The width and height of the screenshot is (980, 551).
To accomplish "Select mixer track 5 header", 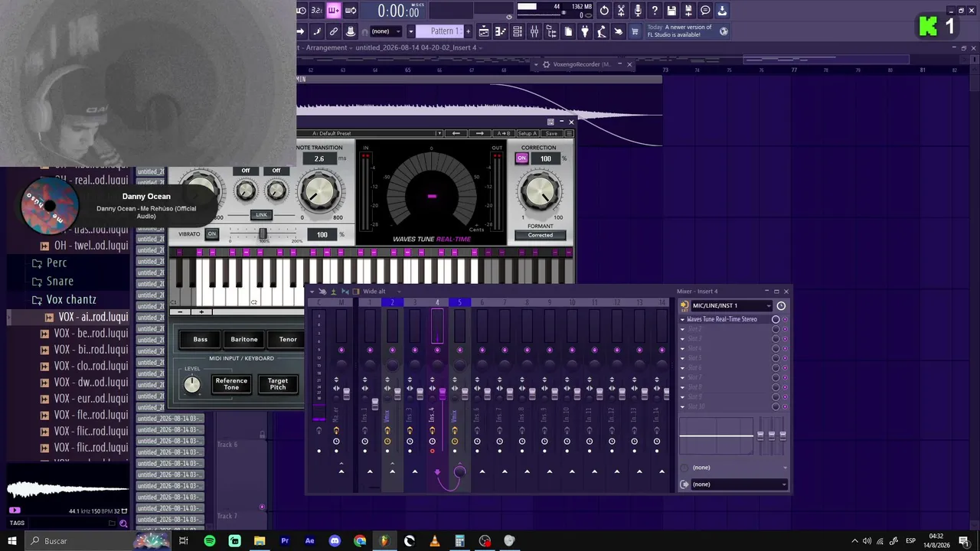I will [459, 302].
